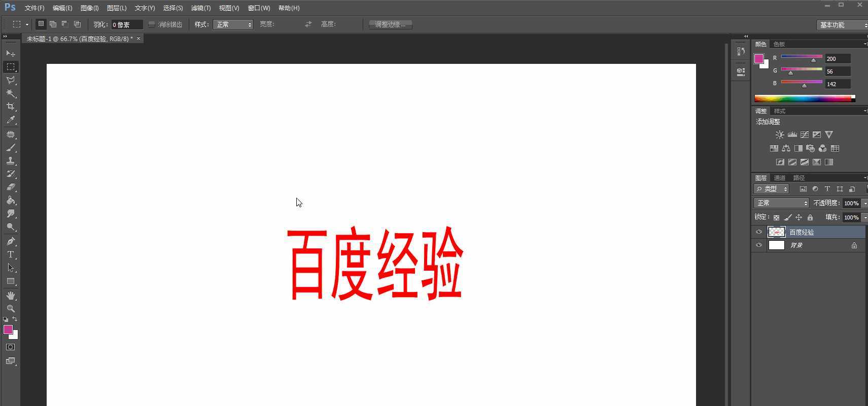Open the layer blend mode dropdown
Screen dimensions: 868x406
[x=781, y=203]
